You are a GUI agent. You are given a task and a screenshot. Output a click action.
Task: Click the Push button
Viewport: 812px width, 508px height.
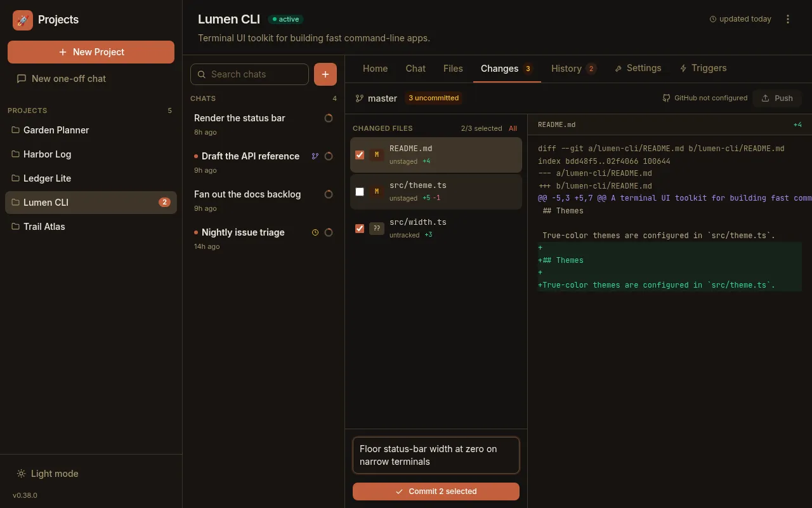[777, 98]
